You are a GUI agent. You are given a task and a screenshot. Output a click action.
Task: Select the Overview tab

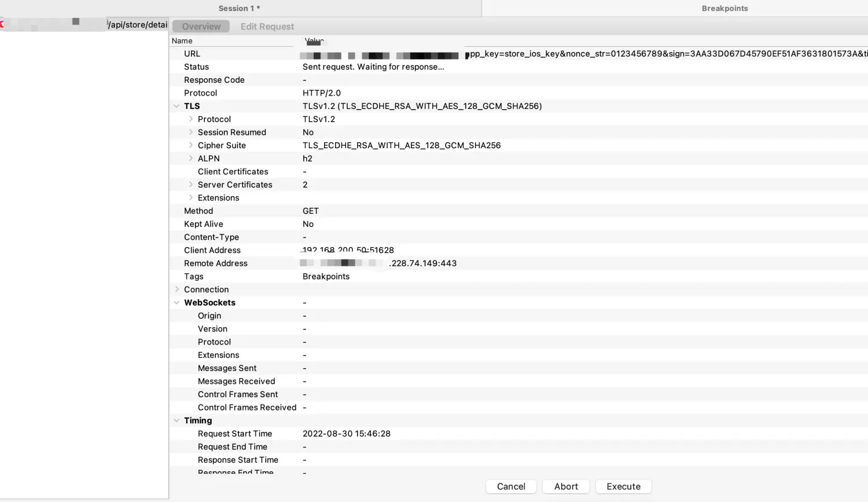201,27
